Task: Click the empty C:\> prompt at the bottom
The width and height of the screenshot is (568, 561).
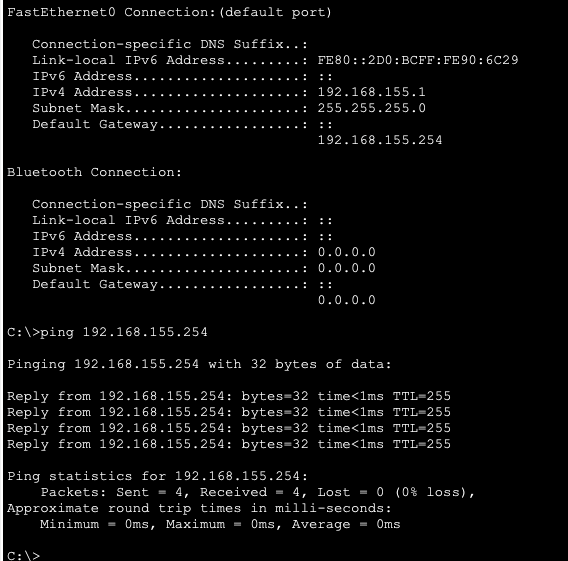Action: tap(24, 556)
